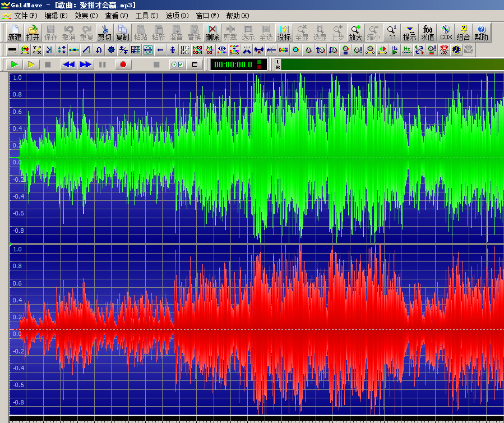Viewport: 504px width, 423px height.
Task: Click the blue gear mechanize effect icon
Action: tap(111, 50)
